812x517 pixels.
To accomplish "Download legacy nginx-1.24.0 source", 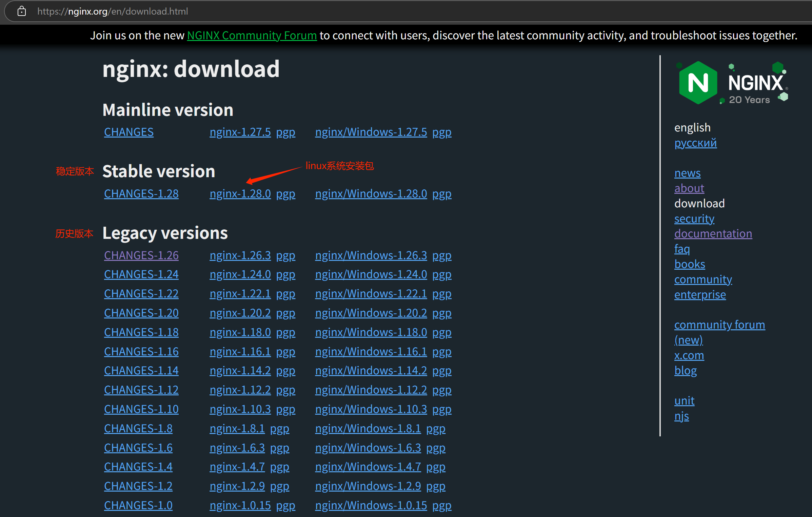I will (240, 274).
